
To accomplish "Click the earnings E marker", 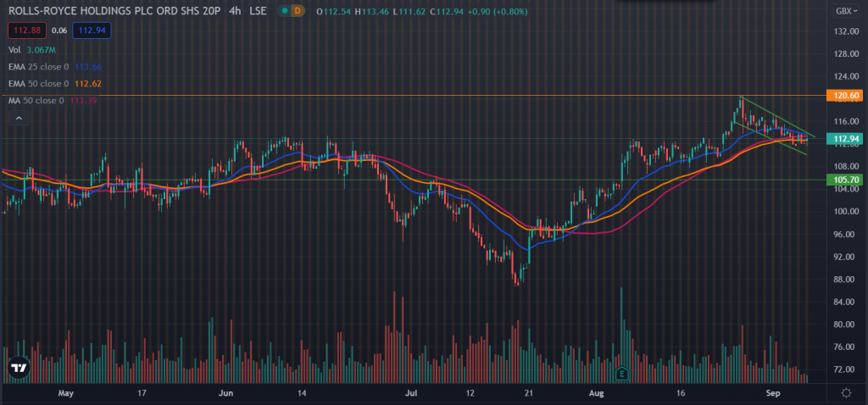I will pyautogui.click(x=621, y=374).
